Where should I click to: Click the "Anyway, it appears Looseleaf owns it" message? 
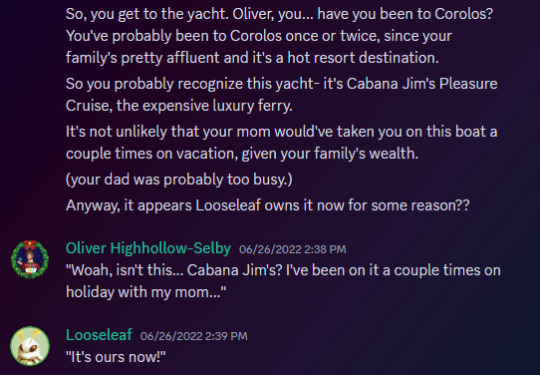(x=268, y=206)
